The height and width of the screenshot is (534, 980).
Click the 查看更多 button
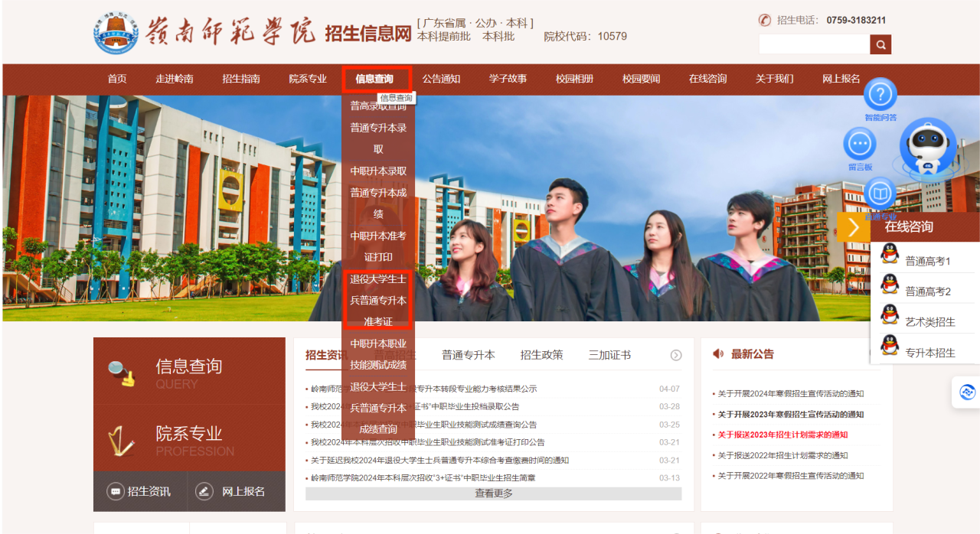coord(494,493)
